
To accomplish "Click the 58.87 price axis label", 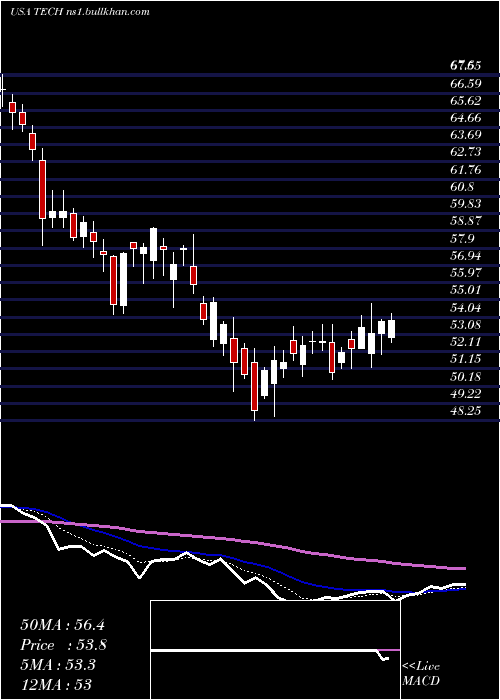I will (x=466, y=221).
